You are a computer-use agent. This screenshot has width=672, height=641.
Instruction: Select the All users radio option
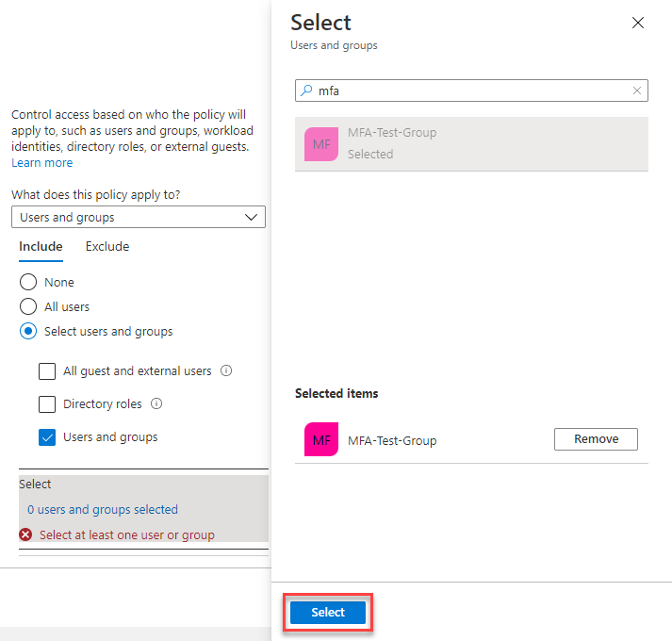tap(28, 306)
